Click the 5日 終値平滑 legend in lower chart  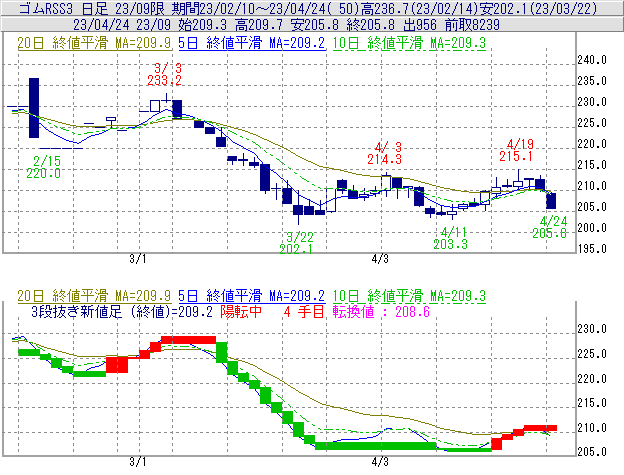252,296
